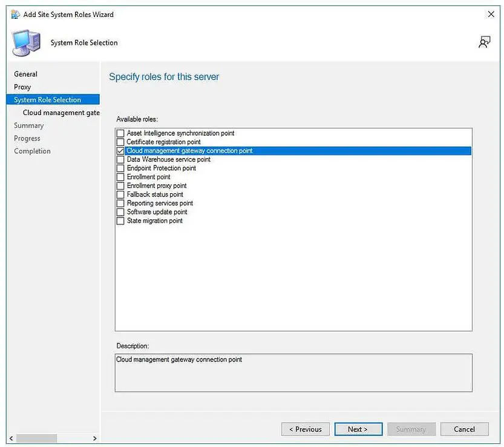Click the right arrow of the bottom scrollbar
The height and width of the screenshot is (447, 504).
(94, 437)
